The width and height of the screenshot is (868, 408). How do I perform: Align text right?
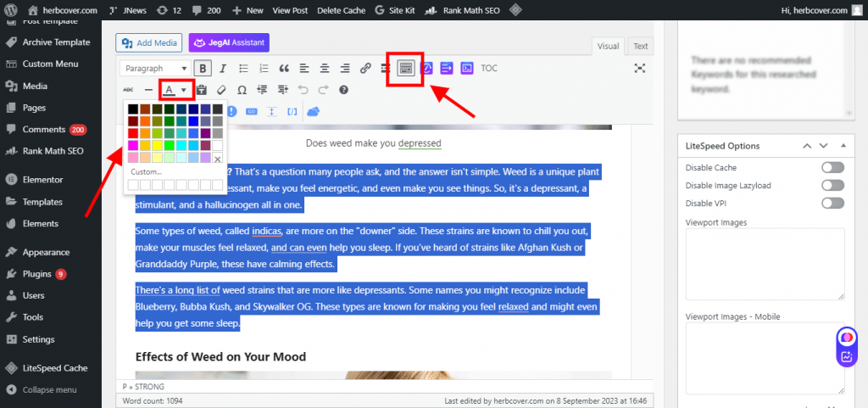[x=344, y=69]
